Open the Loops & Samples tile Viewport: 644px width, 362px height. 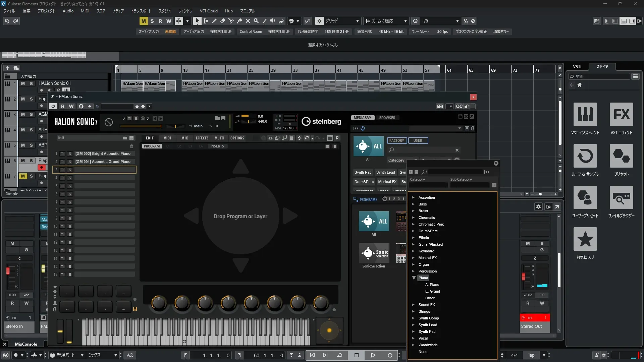click(x=585, y=156)
